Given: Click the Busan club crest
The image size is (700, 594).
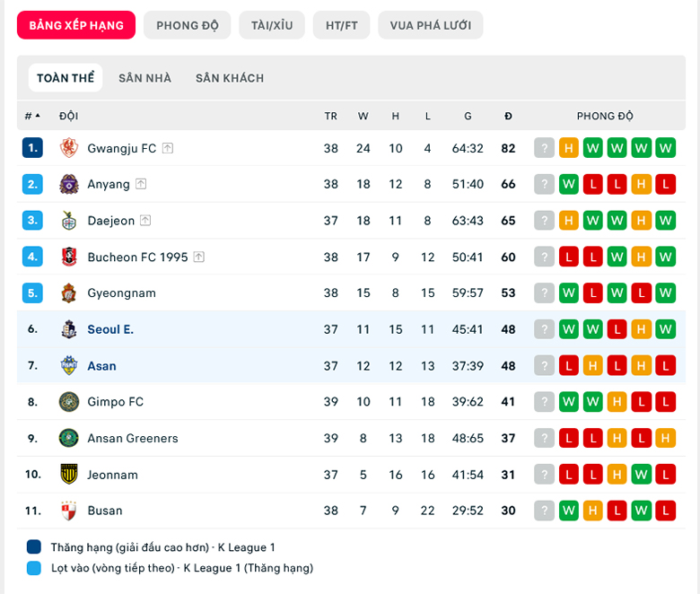Looking at the screenshot, I should (69, 511).
